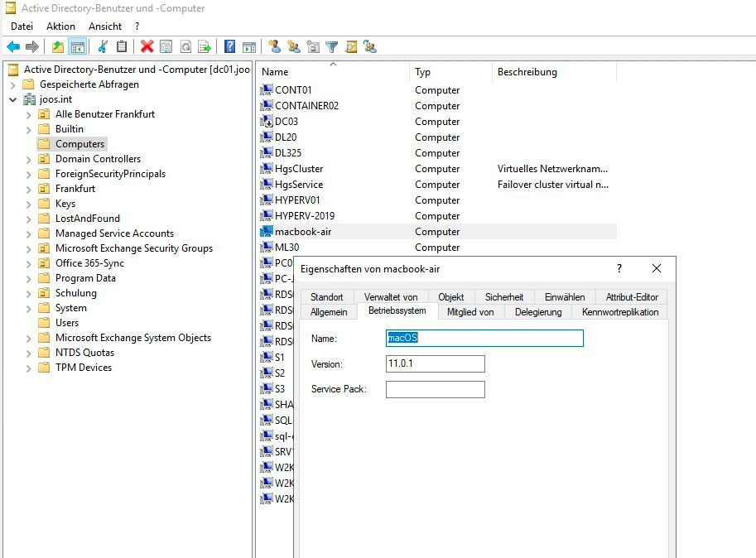Click the Filter funnel icon
Image resolution: width=756 pixels, height=558 pixels.
(x=332, y=46)
